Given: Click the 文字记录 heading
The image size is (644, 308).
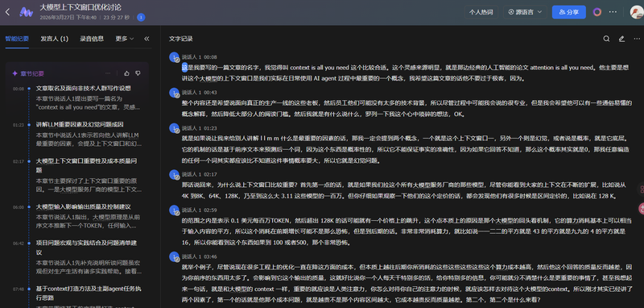Looking at the screenshot, I should tap(180, 39).
